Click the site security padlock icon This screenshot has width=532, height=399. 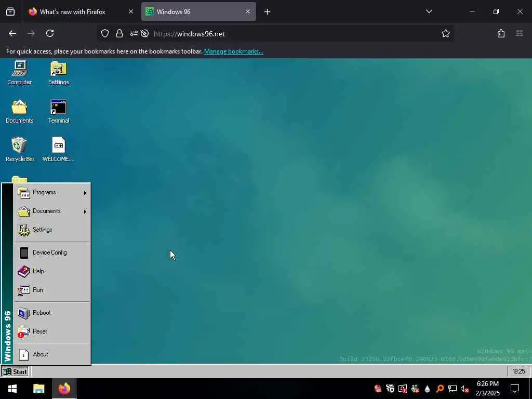[x=119, y=34]
